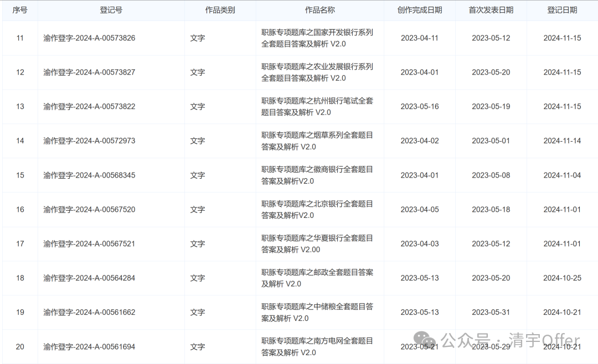Click sequence number 13
The width and height of the screenshot is (598, 364).
coord(20,107)
